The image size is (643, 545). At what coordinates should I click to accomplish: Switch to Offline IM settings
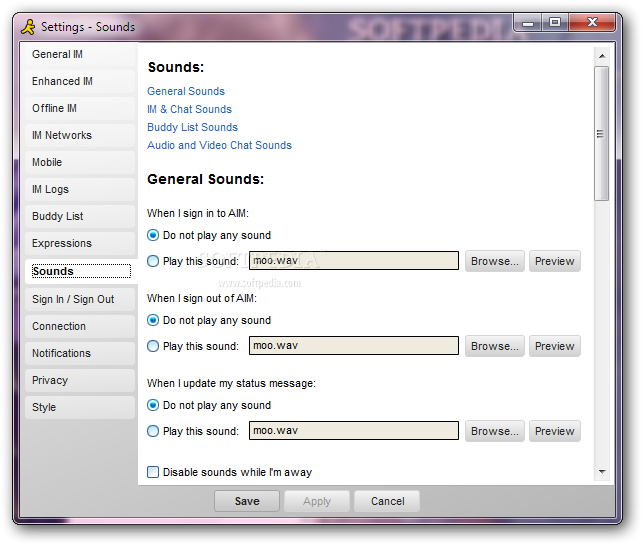coord(80,109)
